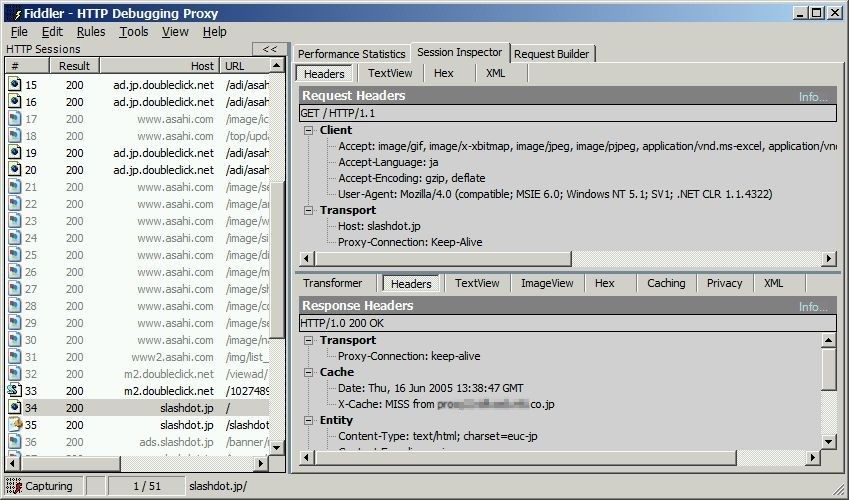
Task: Click the sessions list scroll-down arrow
Action: point(277,447)
